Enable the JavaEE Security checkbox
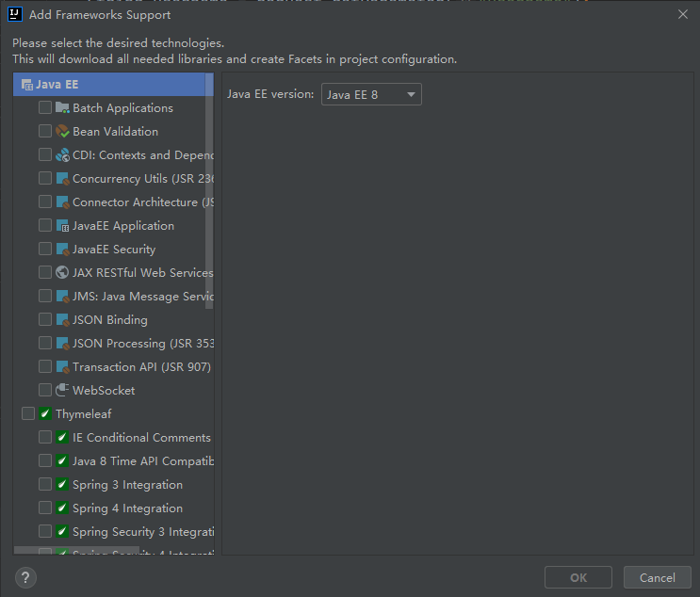Image resolution: width=700 pixels, height=597 pixels. click(45, 249)
